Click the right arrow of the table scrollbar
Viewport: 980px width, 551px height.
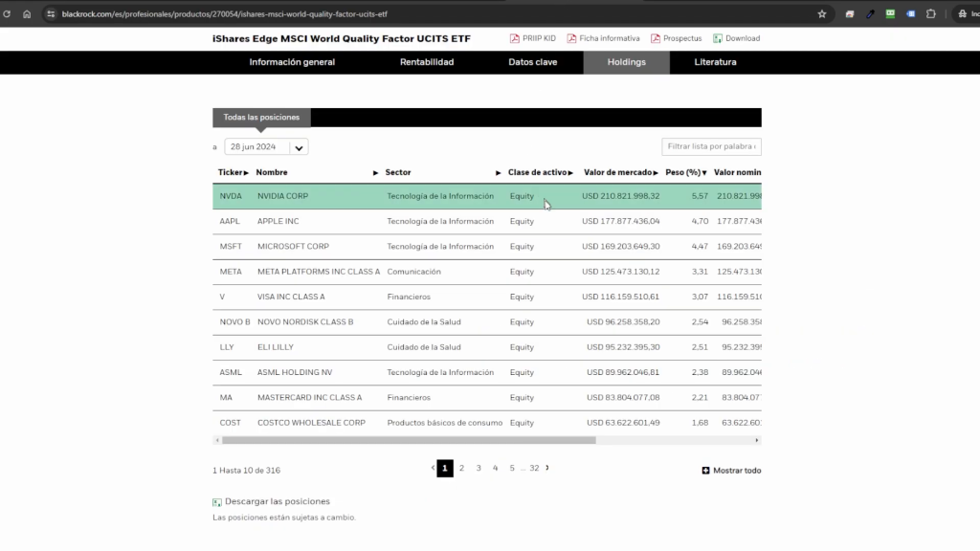point(757,440)
